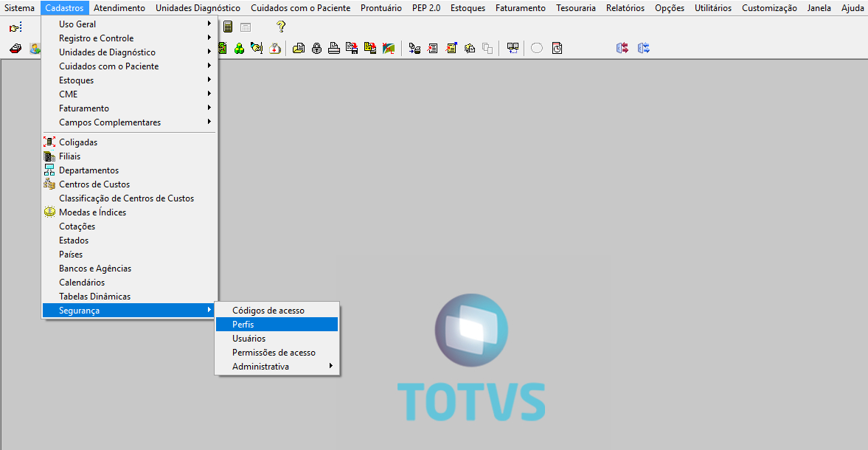
Task: Click the document with clock icon
Action: [x=557, y=49]
